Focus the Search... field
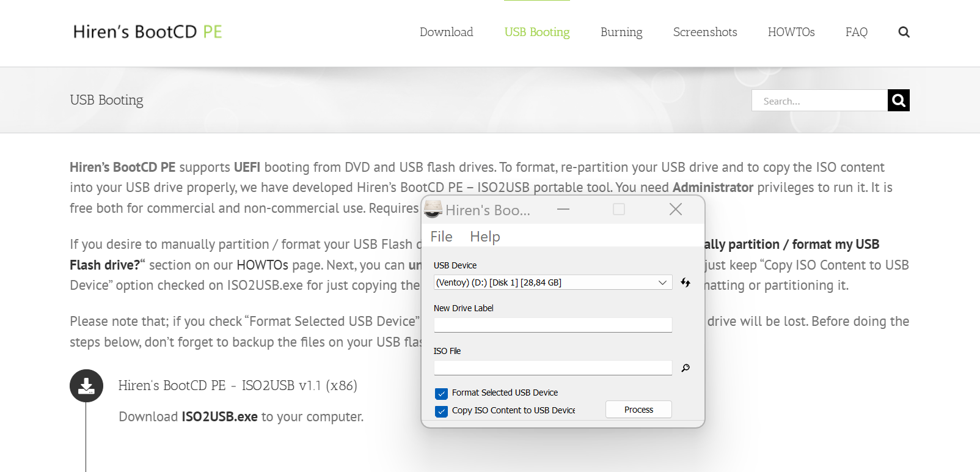The width and height of the screenshot is (980, 472). click(819, 100)
